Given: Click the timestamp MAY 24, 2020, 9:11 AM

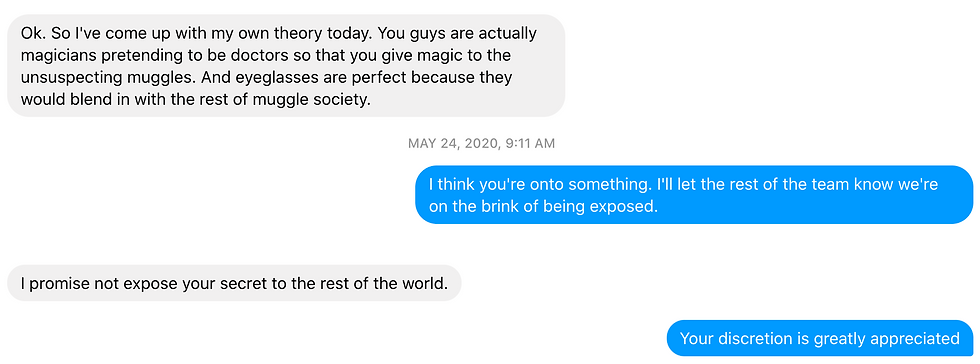Looking at the screenshot, I should [481, 144].
